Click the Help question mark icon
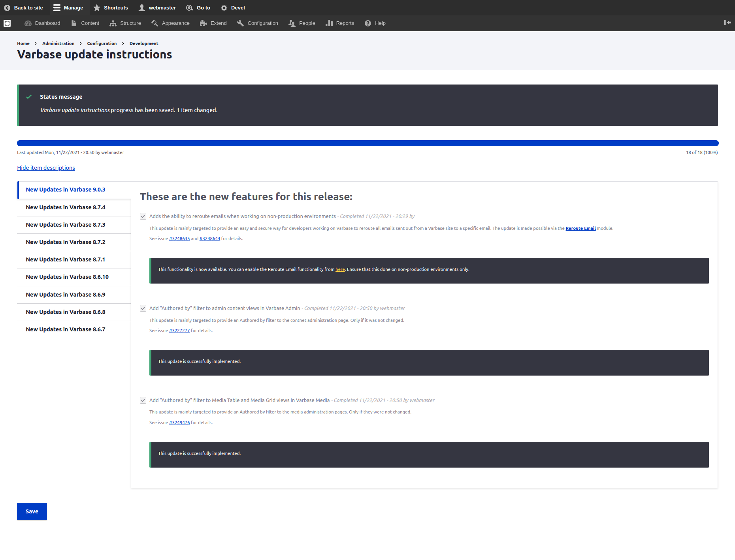The image size is (735, 560). point(368,23)
